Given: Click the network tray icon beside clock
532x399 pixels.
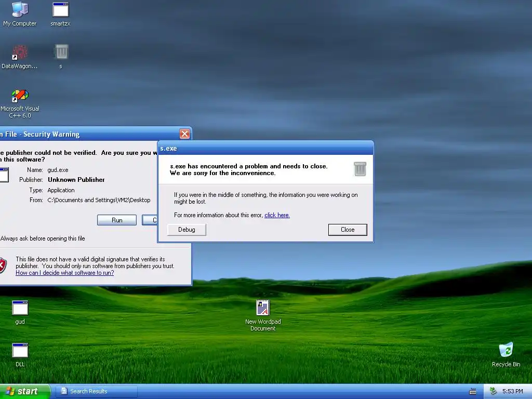Looking at the screenshot, I should 493,391.
